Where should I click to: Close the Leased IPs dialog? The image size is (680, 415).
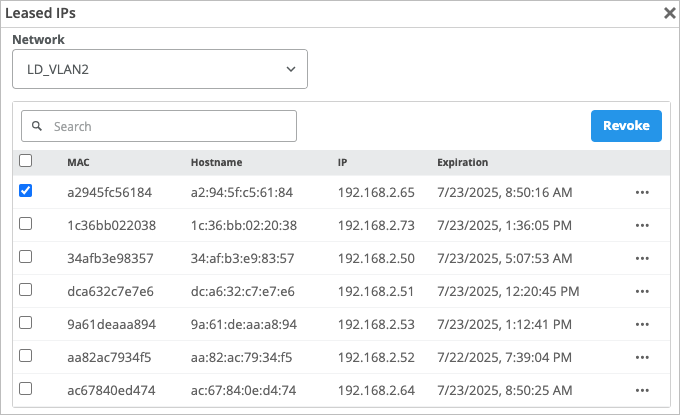point(669,14)
